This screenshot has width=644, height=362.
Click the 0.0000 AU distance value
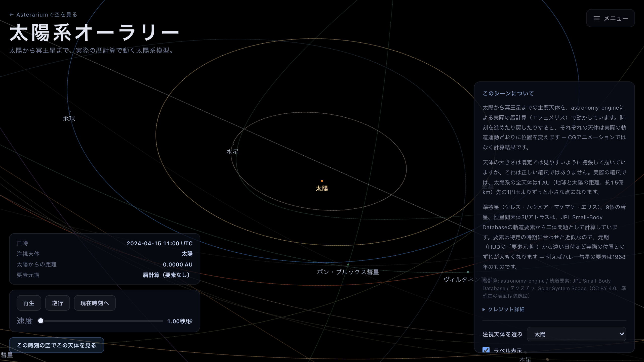point(178,264)
